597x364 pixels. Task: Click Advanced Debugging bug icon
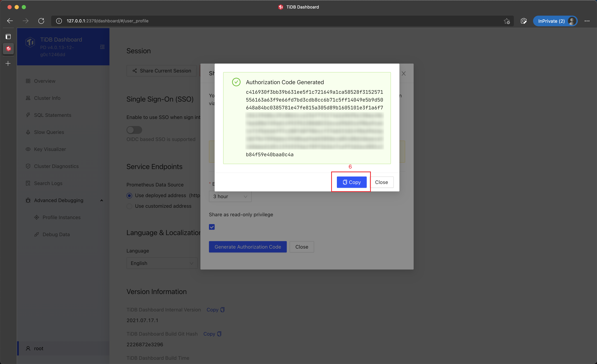pos(28,200)
